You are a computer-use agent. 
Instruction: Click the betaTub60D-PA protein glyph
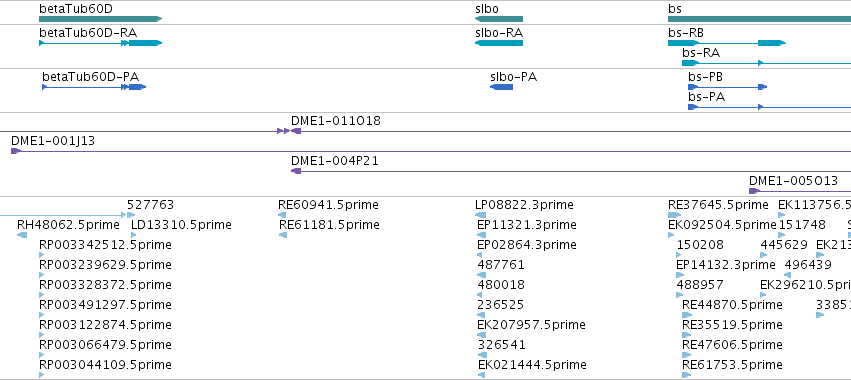[94, 87]
